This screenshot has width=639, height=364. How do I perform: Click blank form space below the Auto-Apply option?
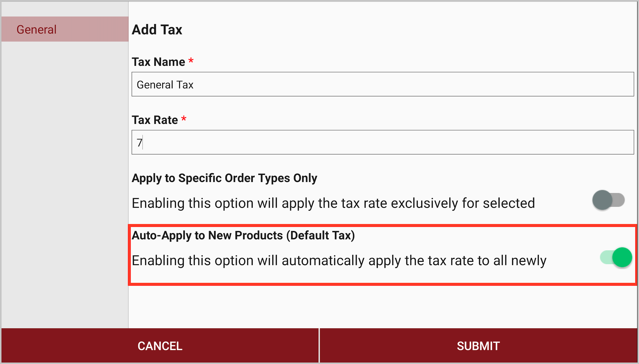pyautogui.click(x=383, y=306)
